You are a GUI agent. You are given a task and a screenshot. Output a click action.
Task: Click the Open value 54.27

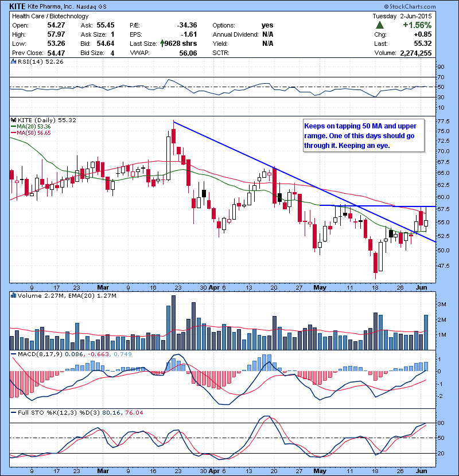[56, 25]
